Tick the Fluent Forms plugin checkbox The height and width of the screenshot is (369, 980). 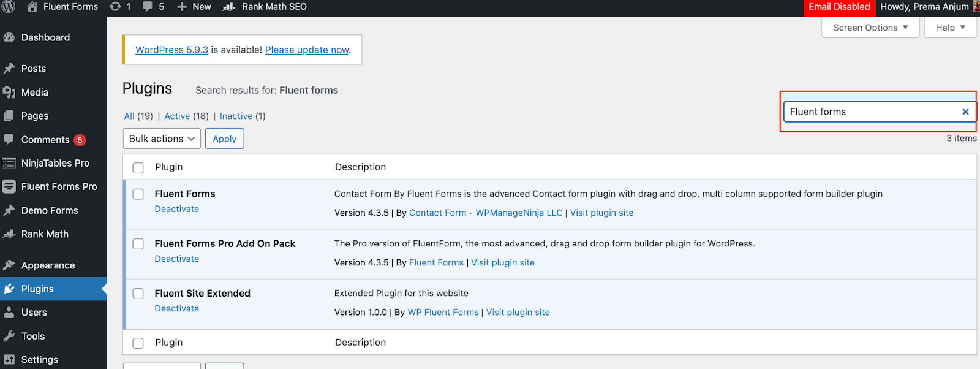pos(138,194)
